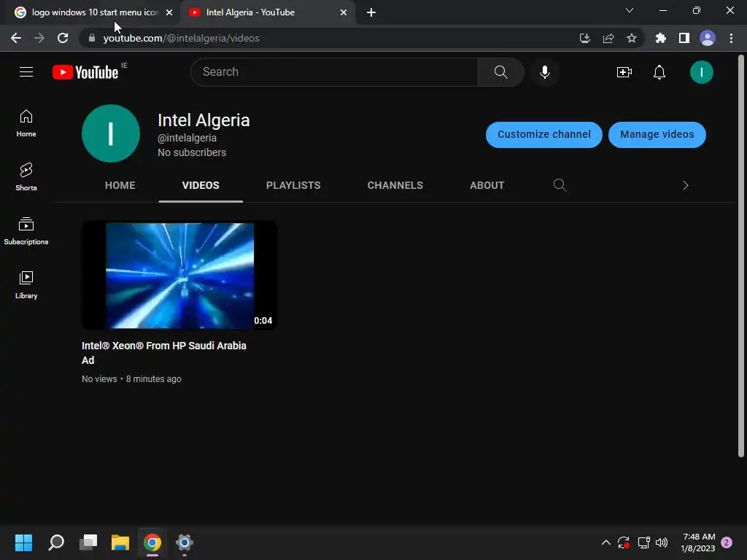
Task: Open Subscriptions in the sidebar
Action: click(26, 231)
